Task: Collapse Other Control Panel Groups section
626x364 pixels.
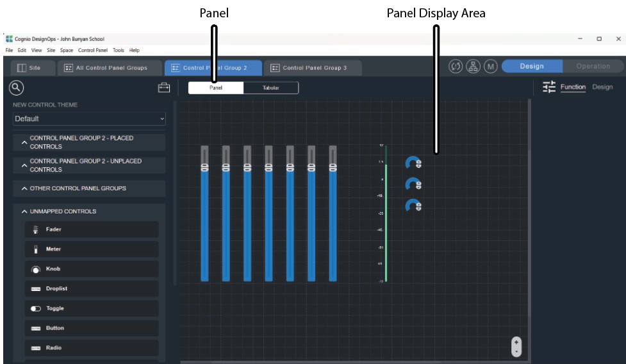Action: [x=24, y=188]
